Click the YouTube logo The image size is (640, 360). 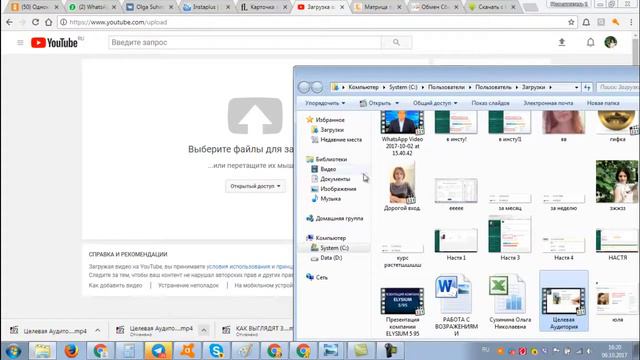click(55, 42)
